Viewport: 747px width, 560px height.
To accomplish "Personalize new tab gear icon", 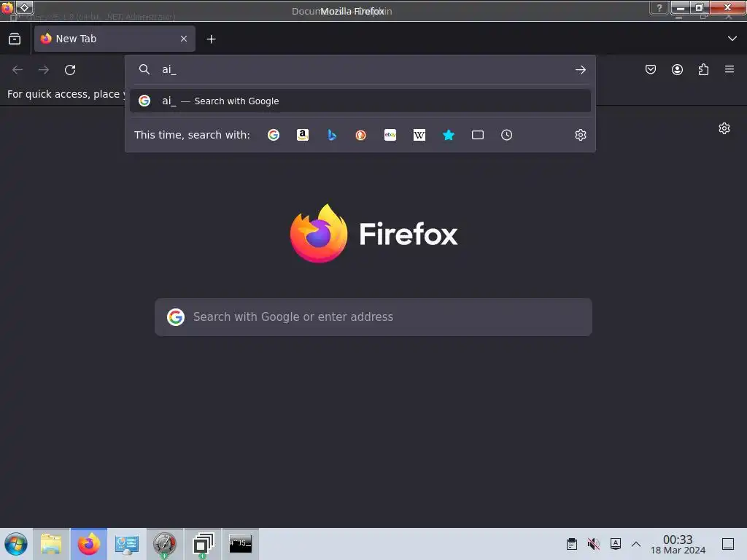I will click(724, 128).
